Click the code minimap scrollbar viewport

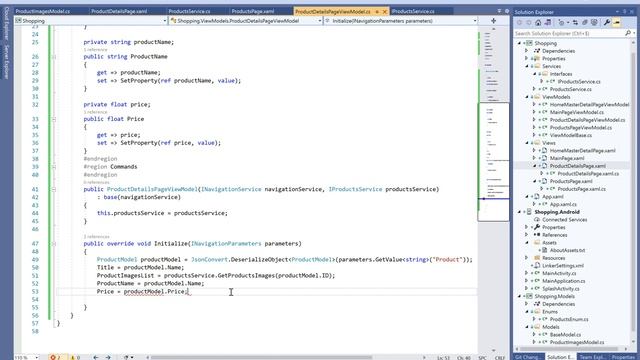pyautogui.click(x=493, y=162)
